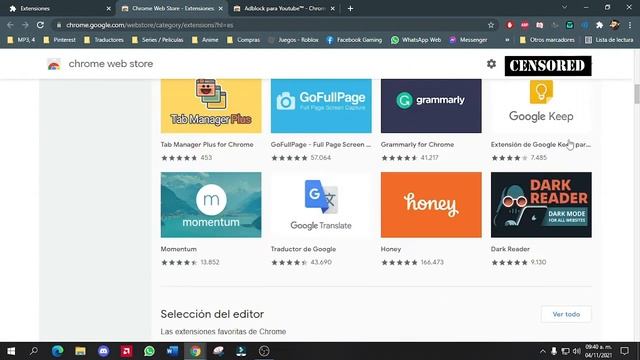
Task: Launch Microsoft Edge from taskbar
Action: point(58,351)
